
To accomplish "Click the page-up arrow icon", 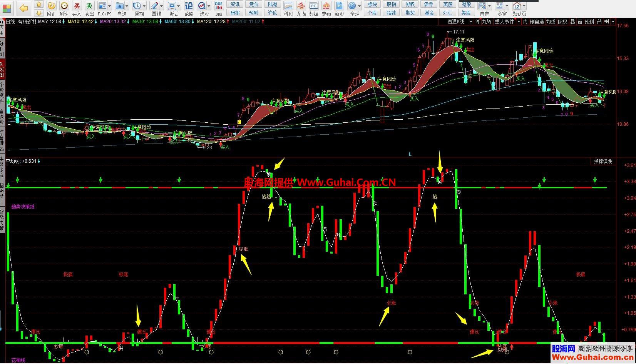I will [38, 4].
